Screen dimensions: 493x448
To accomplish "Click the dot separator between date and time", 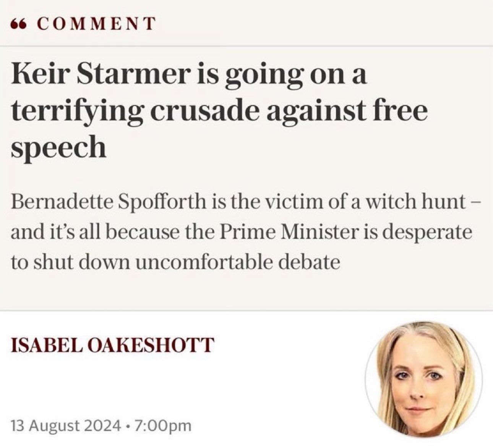I will [126, 425].
